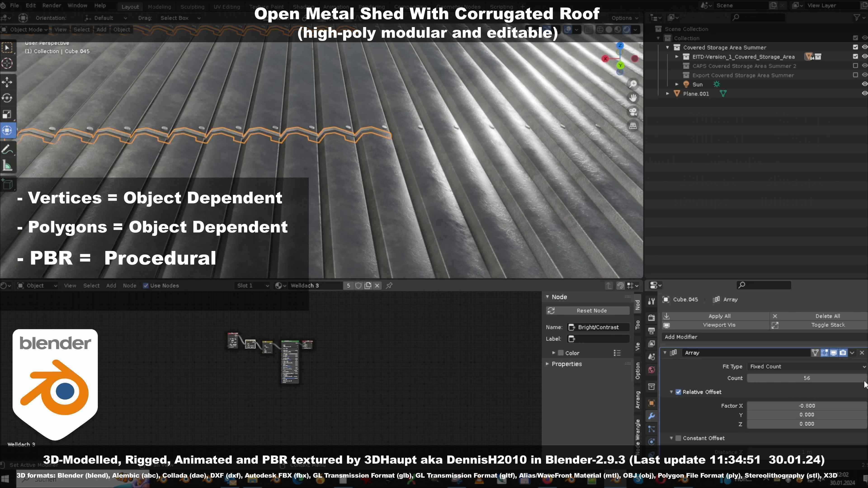Click the Apply All button
This screenshot has height=488, width=868.
click(x=716, y=316)
